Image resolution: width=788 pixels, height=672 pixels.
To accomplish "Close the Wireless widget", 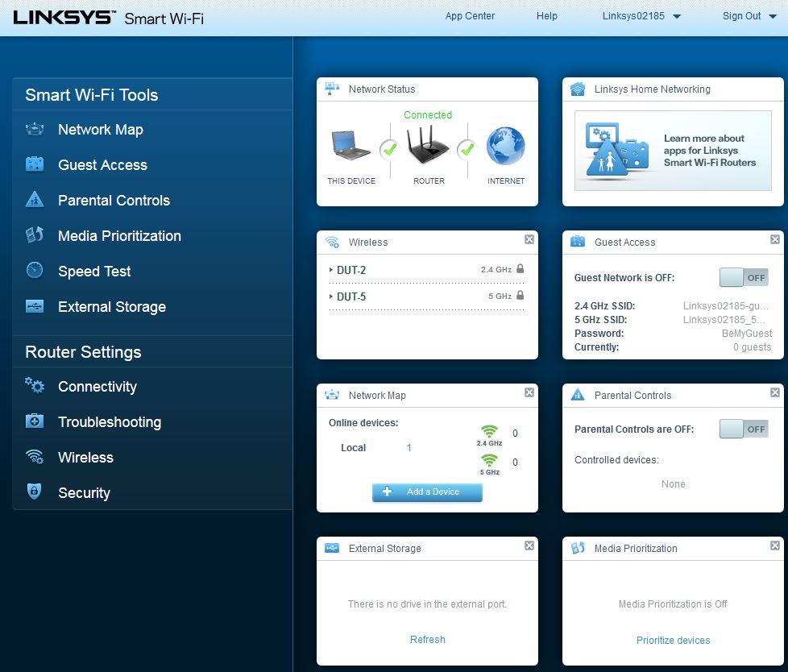I will coord(529,239).
